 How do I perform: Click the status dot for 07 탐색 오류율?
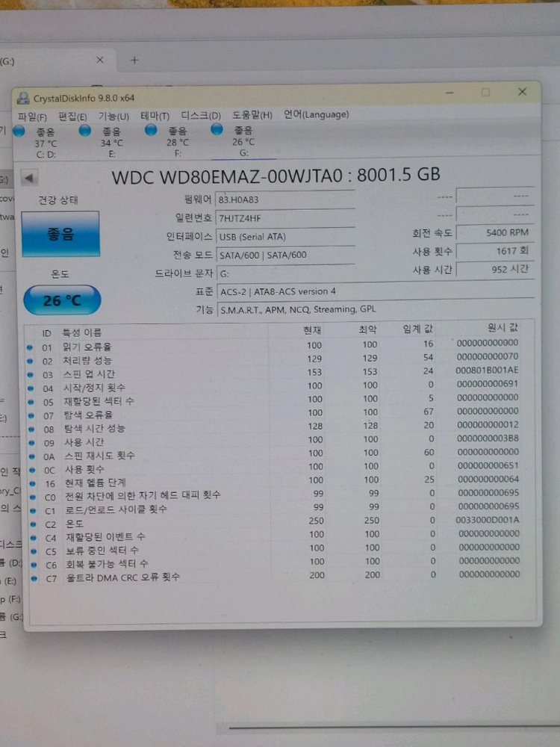click(31, 416)
